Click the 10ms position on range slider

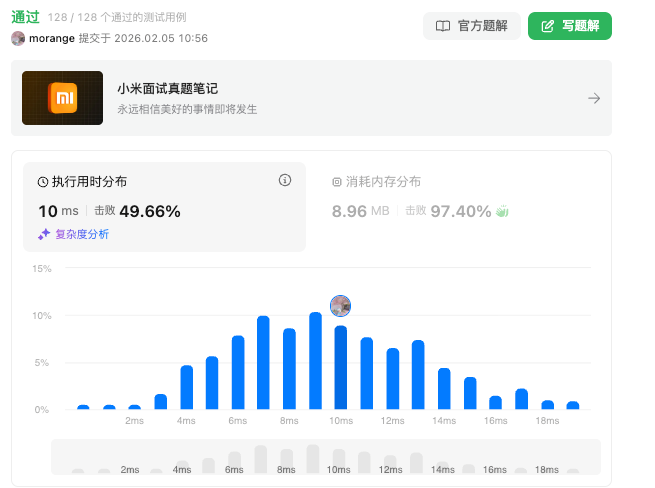click(x=338, y=460)
